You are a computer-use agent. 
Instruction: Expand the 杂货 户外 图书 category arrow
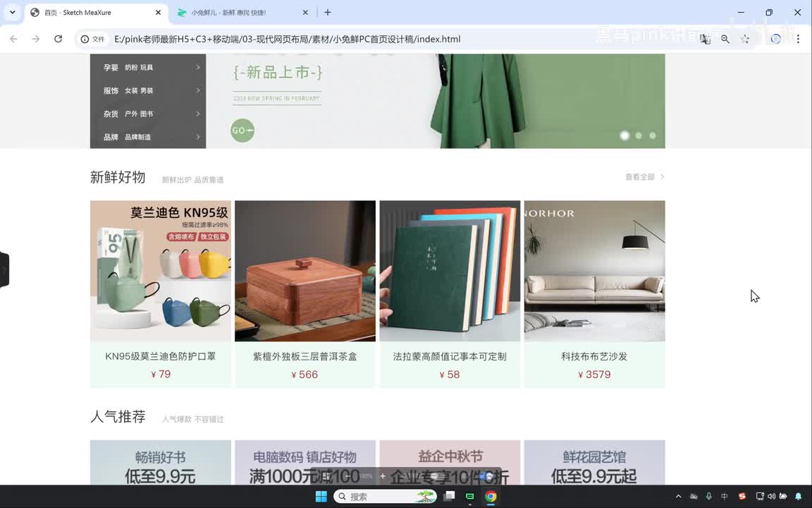pyautogui.click(x=198, y=114)
